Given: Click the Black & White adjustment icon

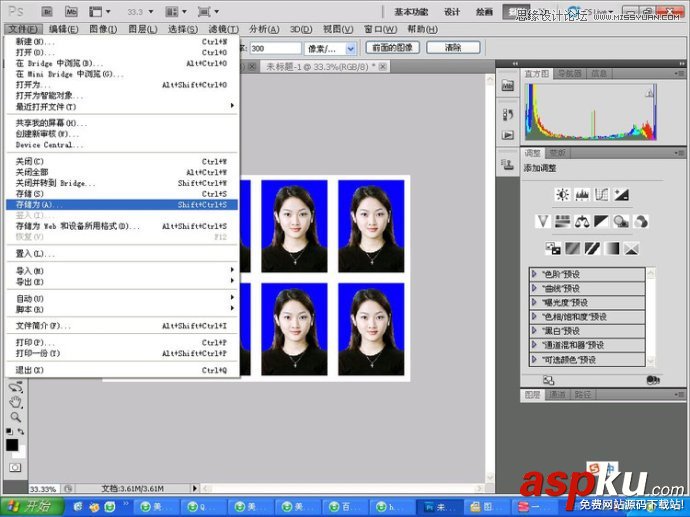Looking at the screenshot, I should pyautogui.click(x=601, y=221).
